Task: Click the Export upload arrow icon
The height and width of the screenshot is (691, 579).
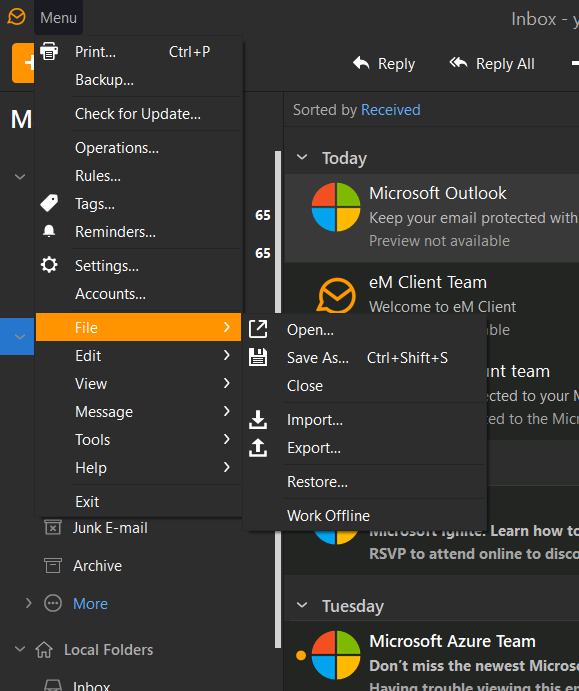Action: click(258, 448)
